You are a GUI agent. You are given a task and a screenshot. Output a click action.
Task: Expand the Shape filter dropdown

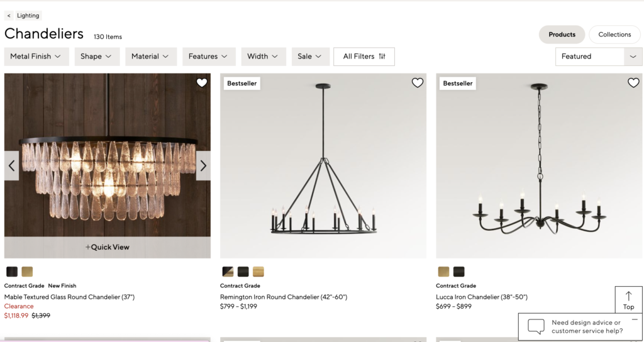[97, 56]
